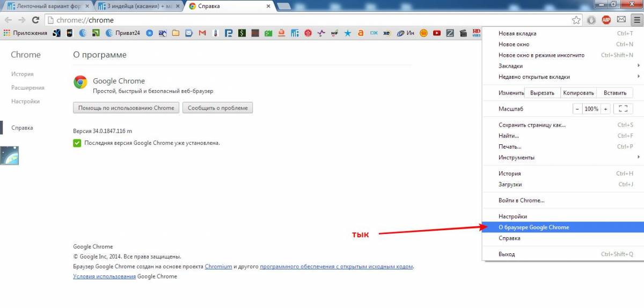Open the xe currency bookmark icon
The width and height of the screenshot is (644, 308).
pos(386,33)
